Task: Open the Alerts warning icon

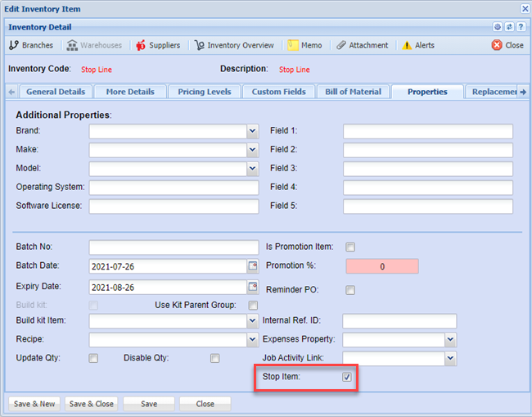Action: click(407, 45)
